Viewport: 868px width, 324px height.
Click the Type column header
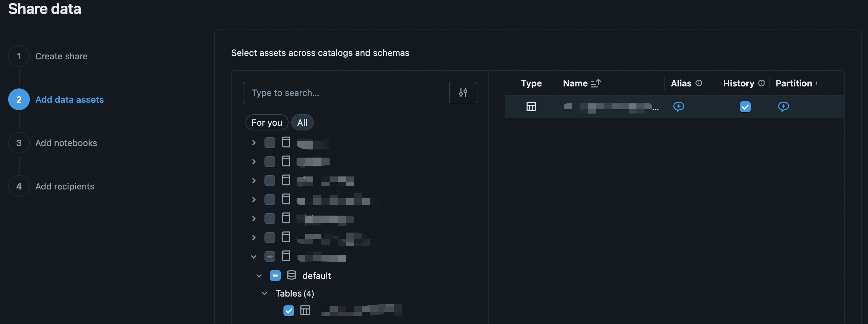(531, 83)
